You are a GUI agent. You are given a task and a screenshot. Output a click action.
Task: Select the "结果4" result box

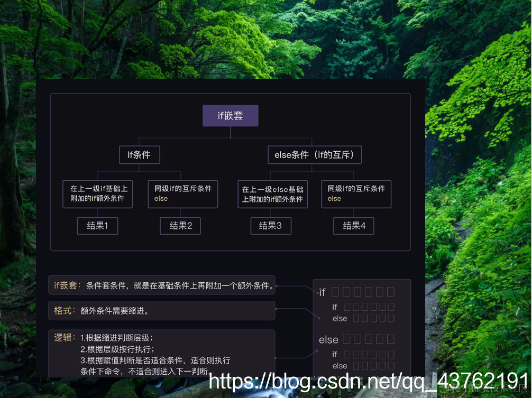click(x=353, y=226)
